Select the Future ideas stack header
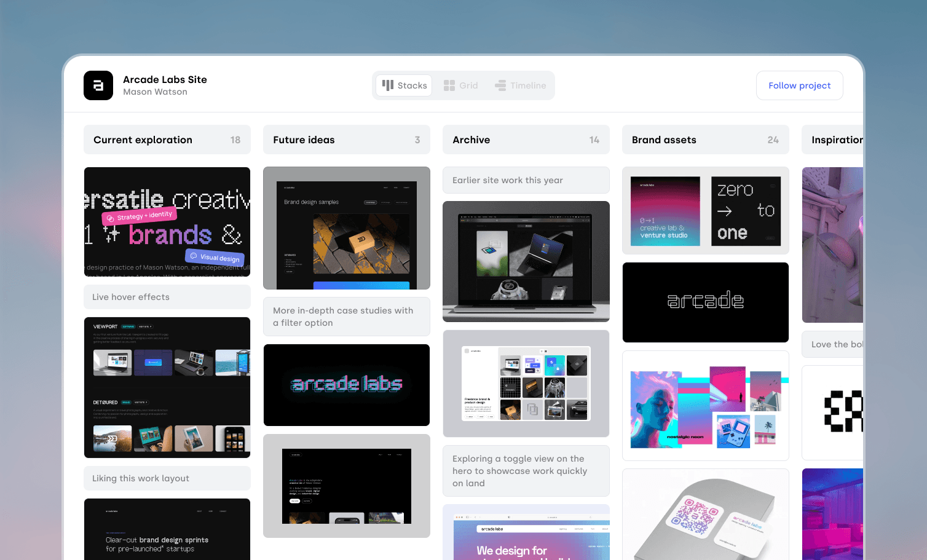The height and width of the screenshot is (560, 927). coord(347,140)
